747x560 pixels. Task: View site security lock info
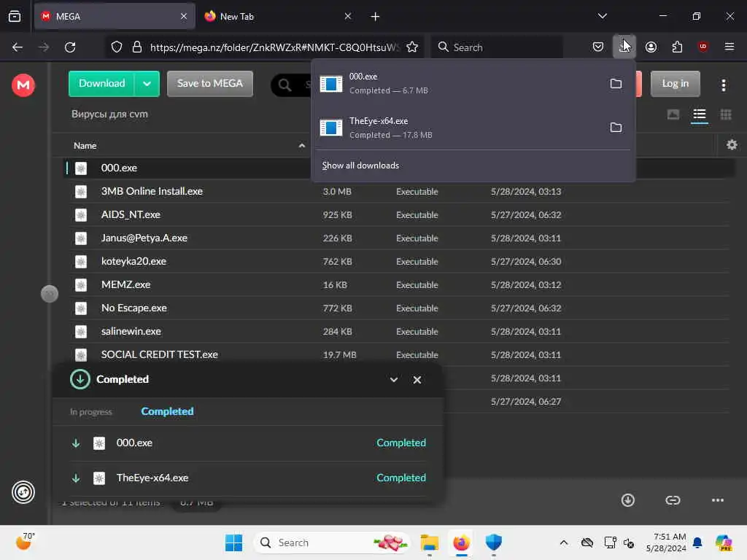coord(137,47)
